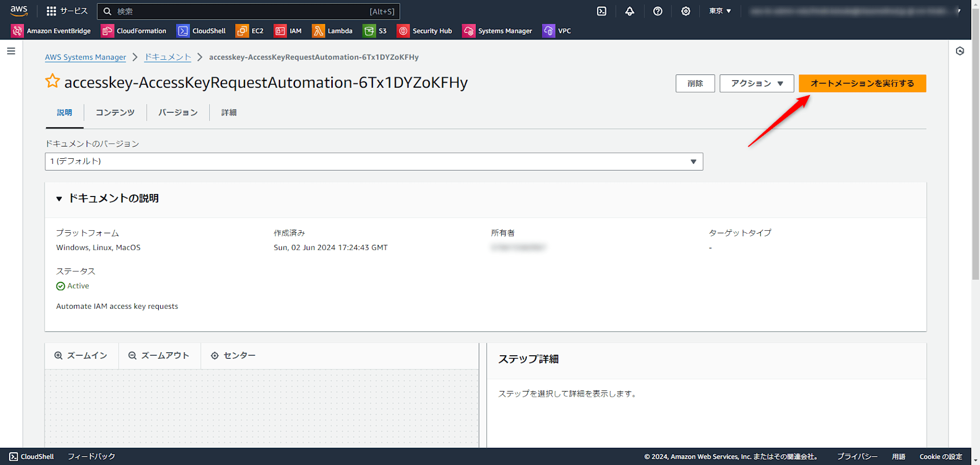Favorite the document with star icon

click(x=52, y=81)
